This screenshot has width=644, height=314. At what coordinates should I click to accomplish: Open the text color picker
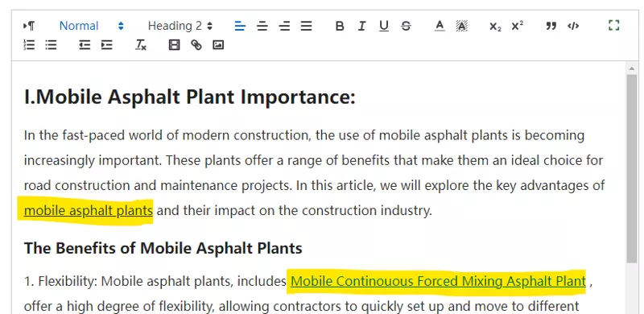[x=440, y=26]
